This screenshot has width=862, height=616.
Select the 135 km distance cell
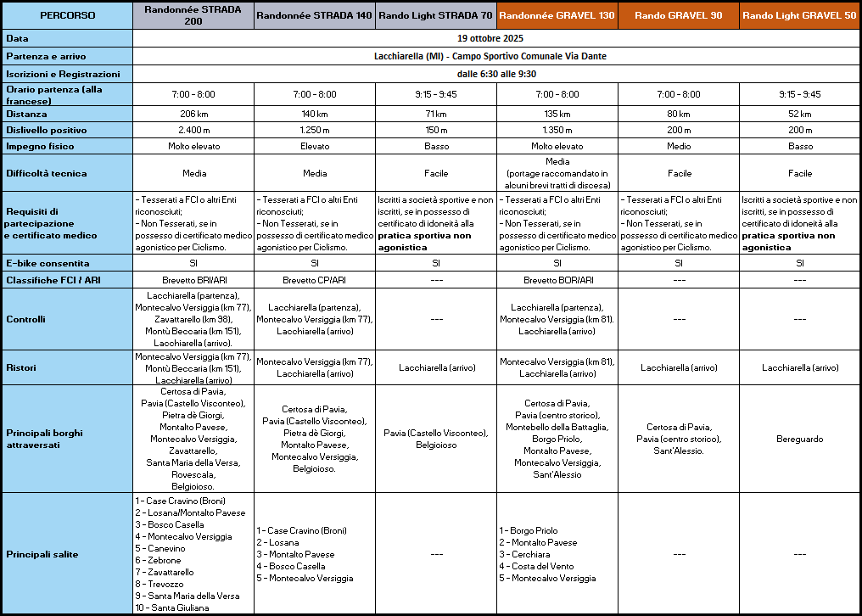pos(557,114)
